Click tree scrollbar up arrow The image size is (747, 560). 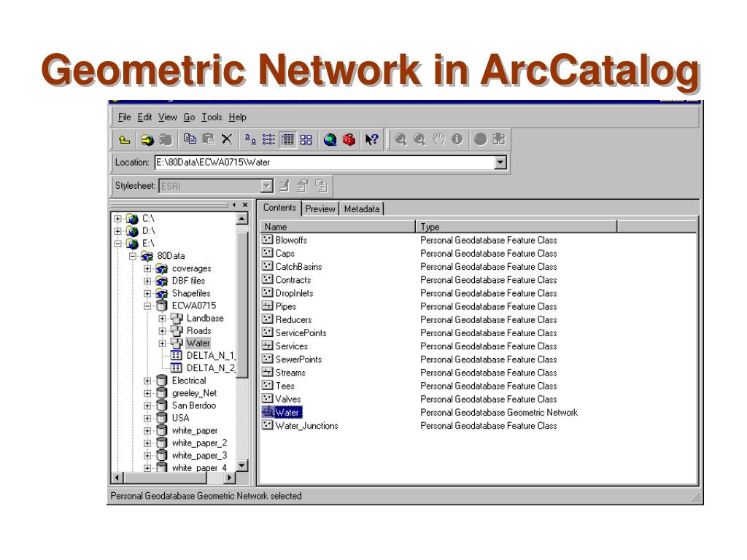pos(242,219)
